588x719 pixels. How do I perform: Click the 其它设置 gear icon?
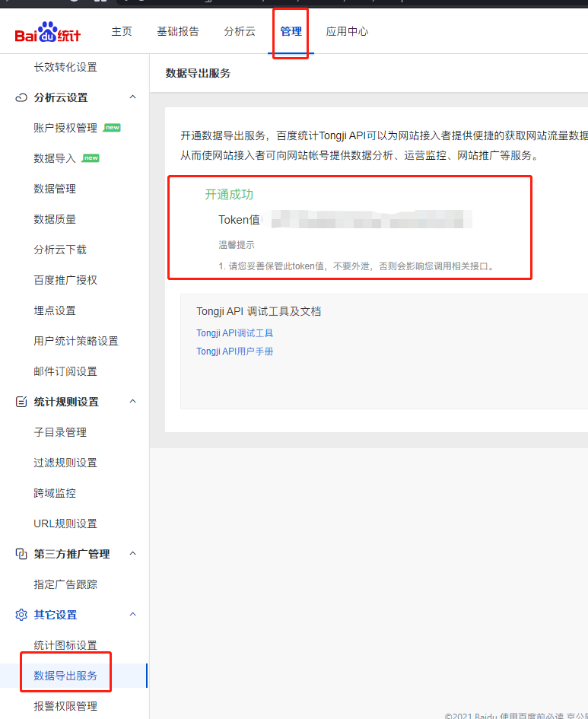coord(21,615)
